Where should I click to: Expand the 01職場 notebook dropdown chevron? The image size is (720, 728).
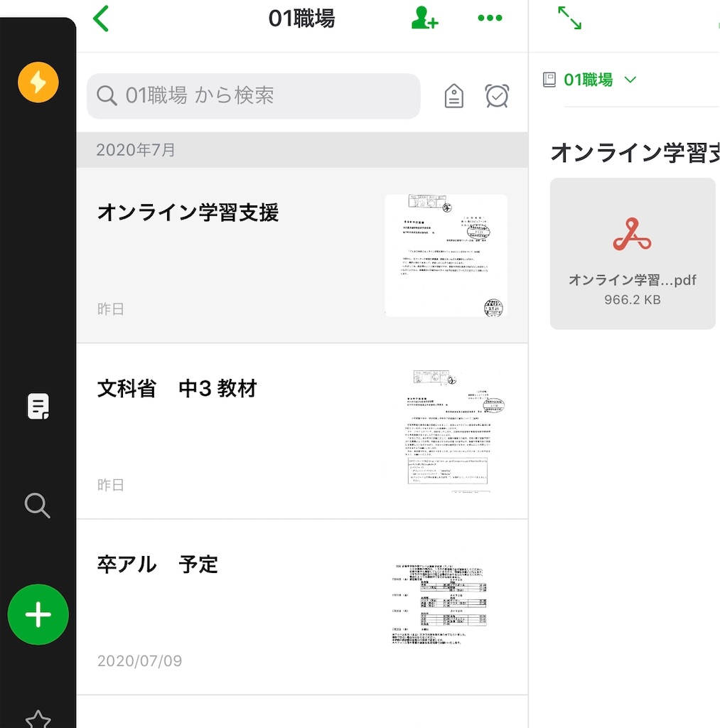pos(630,80)
